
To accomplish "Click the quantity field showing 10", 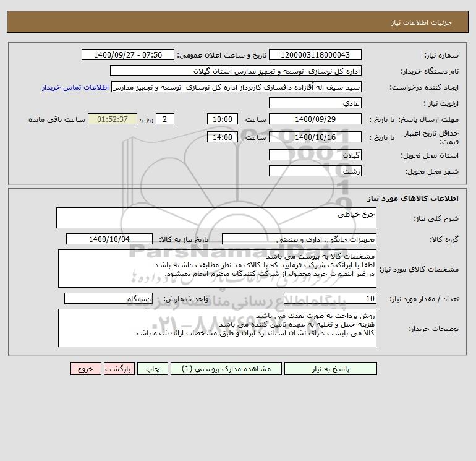I will (x=330, y=298).
